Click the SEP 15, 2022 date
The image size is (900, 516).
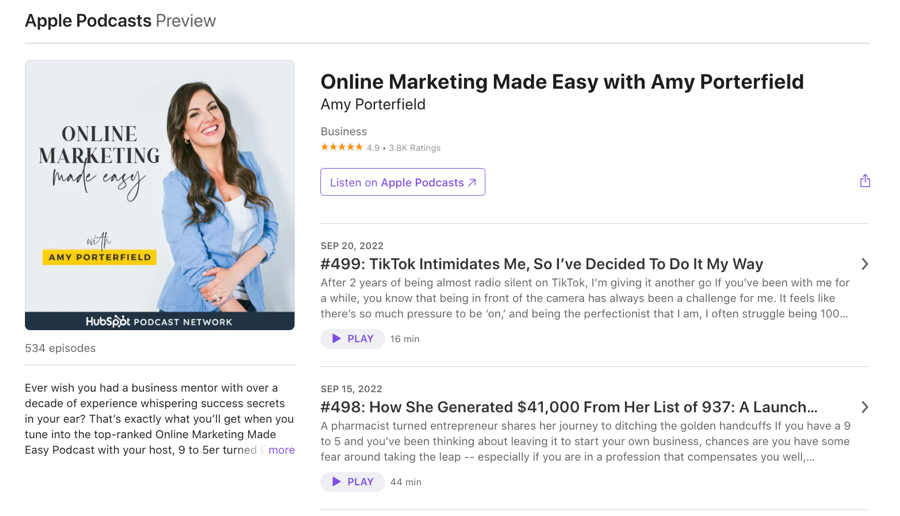pyautogui.click(x=351, y=389)
